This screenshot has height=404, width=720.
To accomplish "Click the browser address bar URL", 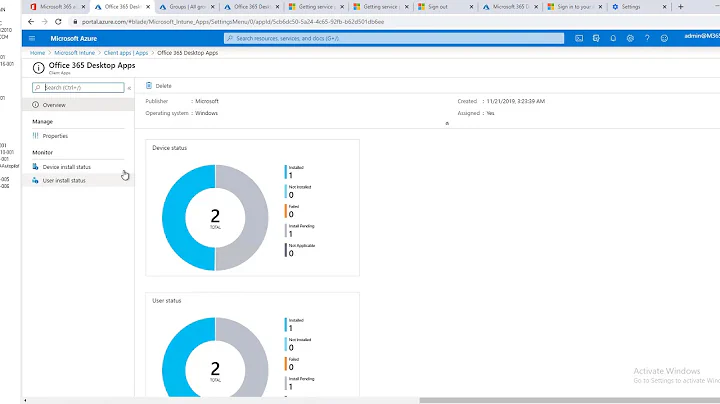I will tap(233, 22).
